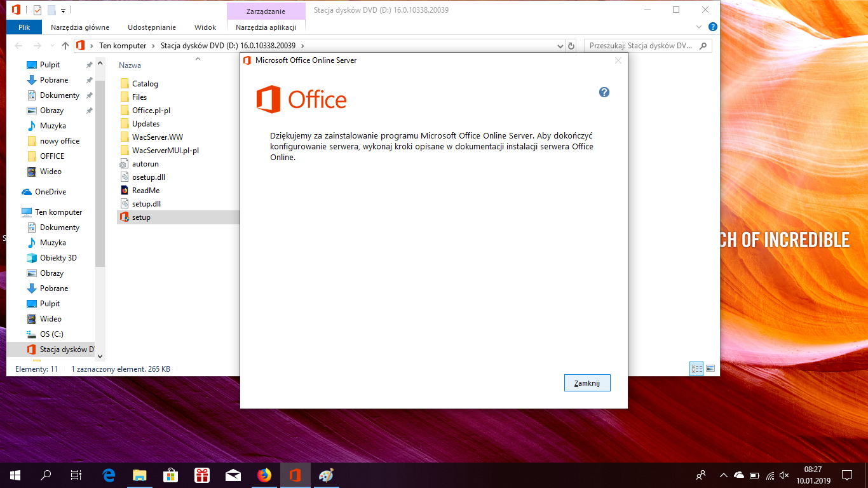Viewport: 868px width, 488px height.
Task: Click the magnifier icon in Explorer's search box
Action: pyautogui.click(x=703, y=46)
